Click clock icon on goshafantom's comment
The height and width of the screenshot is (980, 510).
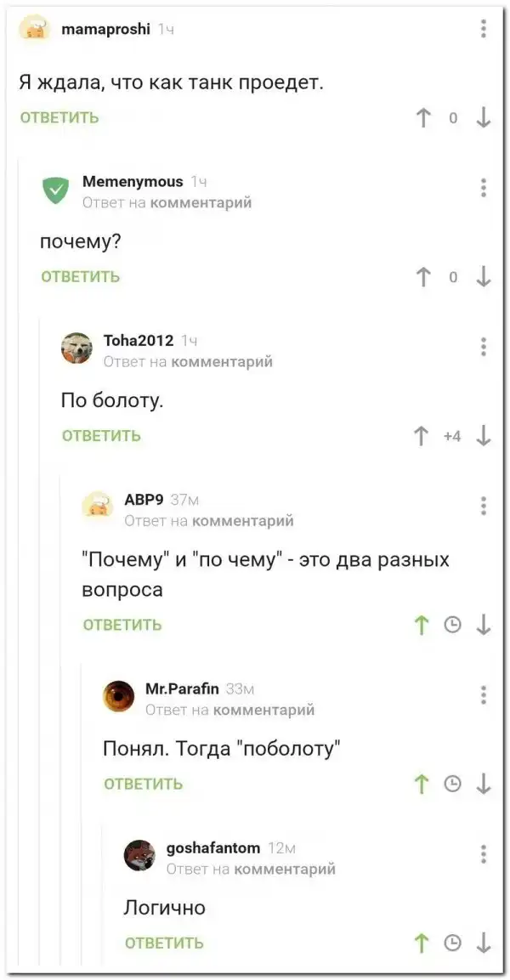(x=453, y=943)
